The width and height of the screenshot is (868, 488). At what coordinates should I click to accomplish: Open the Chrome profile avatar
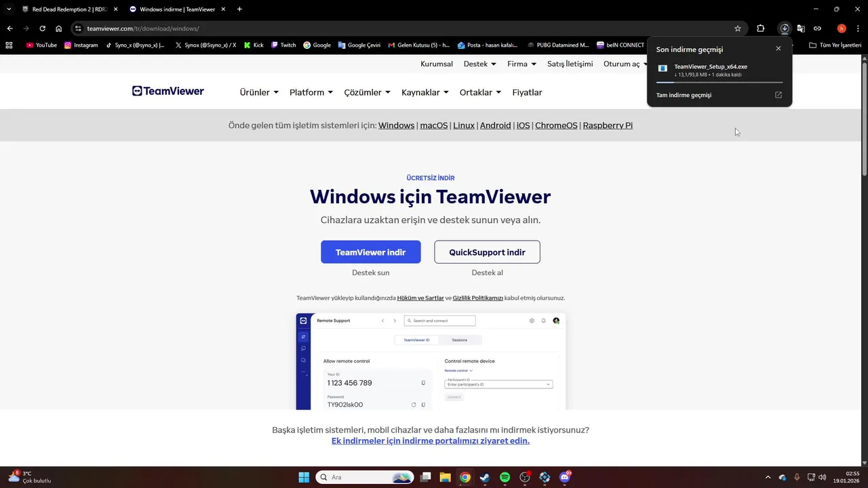[x=842, y=28]
